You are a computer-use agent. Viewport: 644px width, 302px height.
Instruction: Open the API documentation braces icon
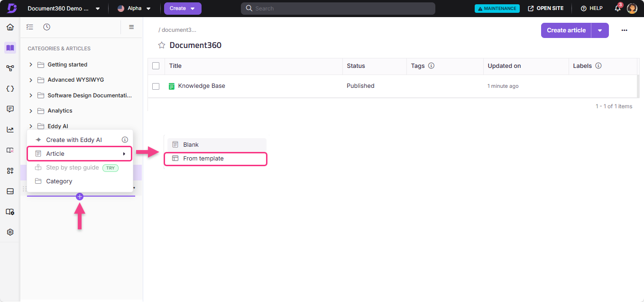point(9,88)
